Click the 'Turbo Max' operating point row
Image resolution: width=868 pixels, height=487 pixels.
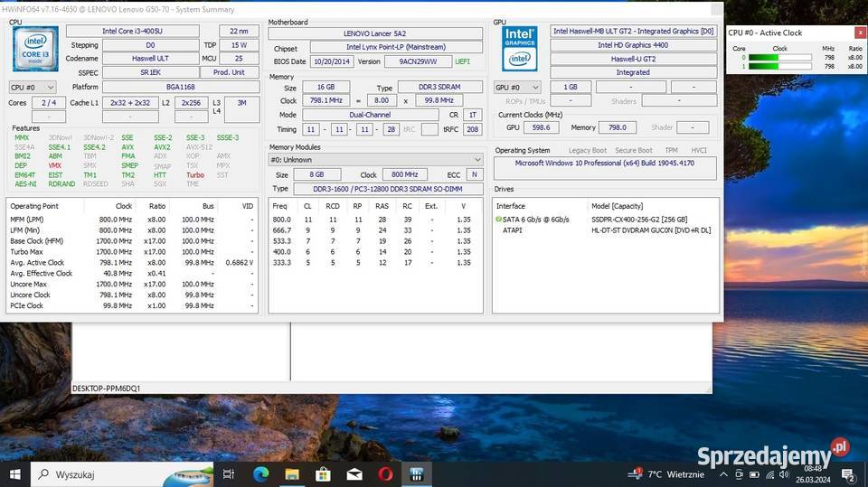[x=132, y=252]
